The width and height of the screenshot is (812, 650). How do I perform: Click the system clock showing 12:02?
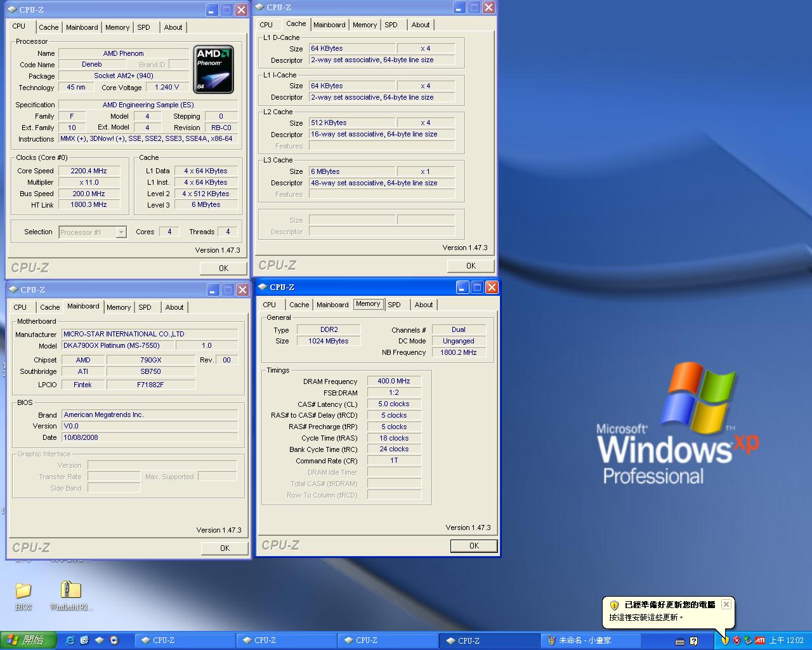786,640
